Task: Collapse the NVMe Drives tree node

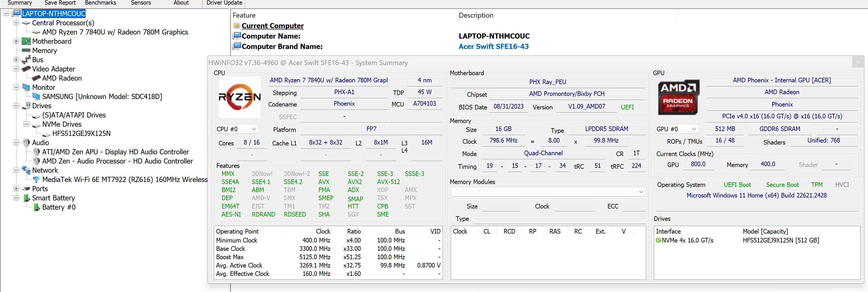Action: (x=26, y=124)
